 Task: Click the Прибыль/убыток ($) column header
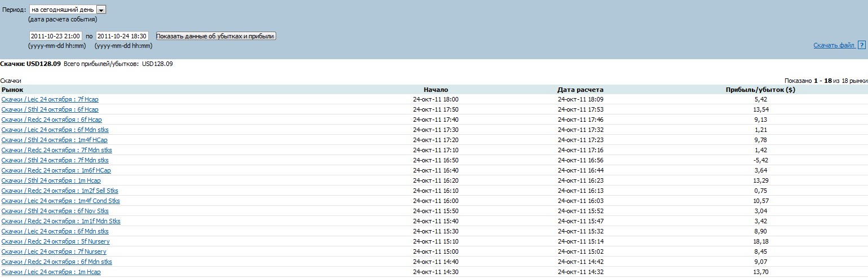(x=760, y=90)
